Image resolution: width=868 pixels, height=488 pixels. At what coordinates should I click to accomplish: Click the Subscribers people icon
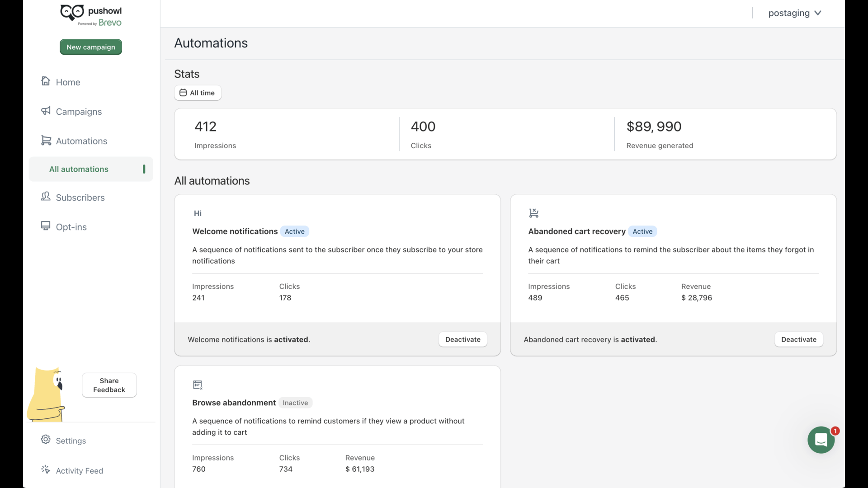coord(46,197)
